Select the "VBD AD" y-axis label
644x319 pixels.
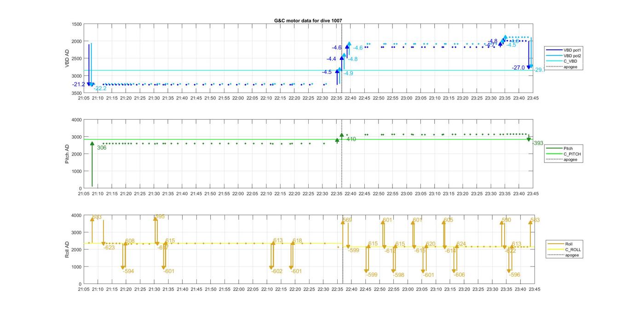pos(68,58)
